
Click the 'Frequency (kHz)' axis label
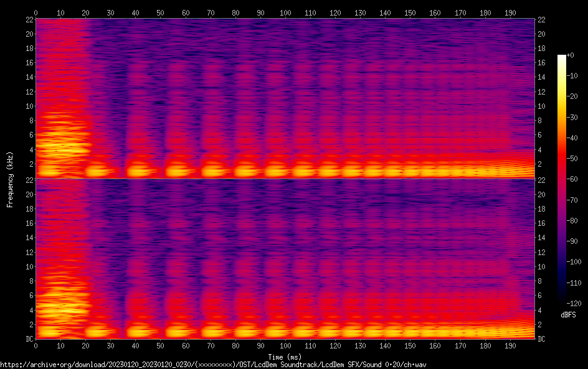10,179
